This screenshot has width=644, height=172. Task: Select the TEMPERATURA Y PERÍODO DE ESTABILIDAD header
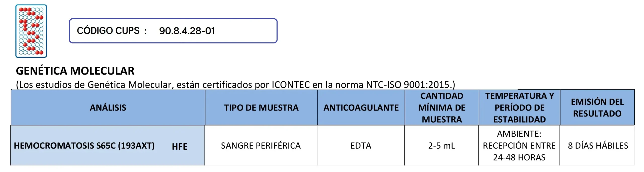tap(519, 108)
